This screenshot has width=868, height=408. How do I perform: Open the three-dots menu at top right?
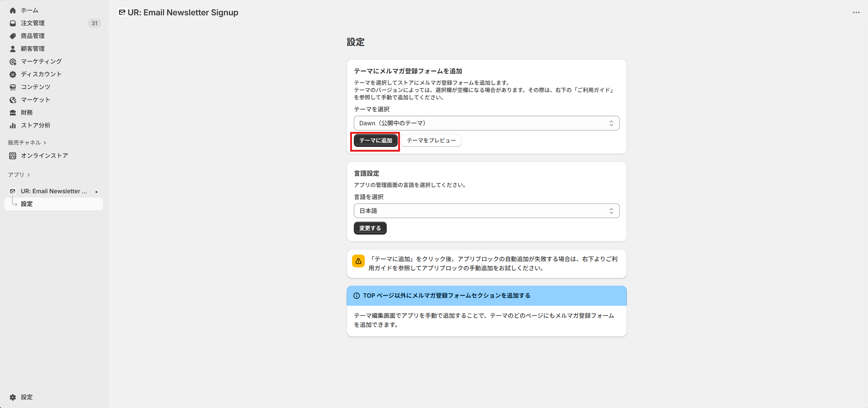coord(856,12)
